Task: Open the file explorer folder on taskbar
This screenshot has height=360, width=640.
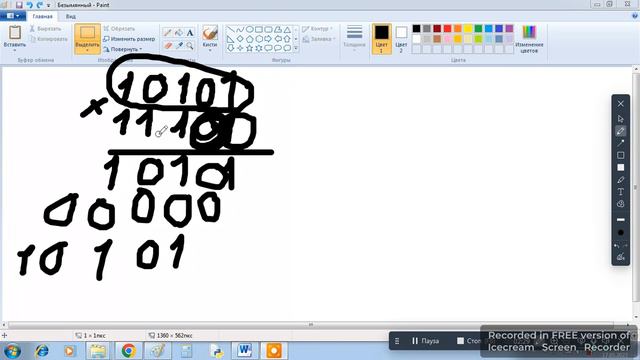Action: click(98, 351)
